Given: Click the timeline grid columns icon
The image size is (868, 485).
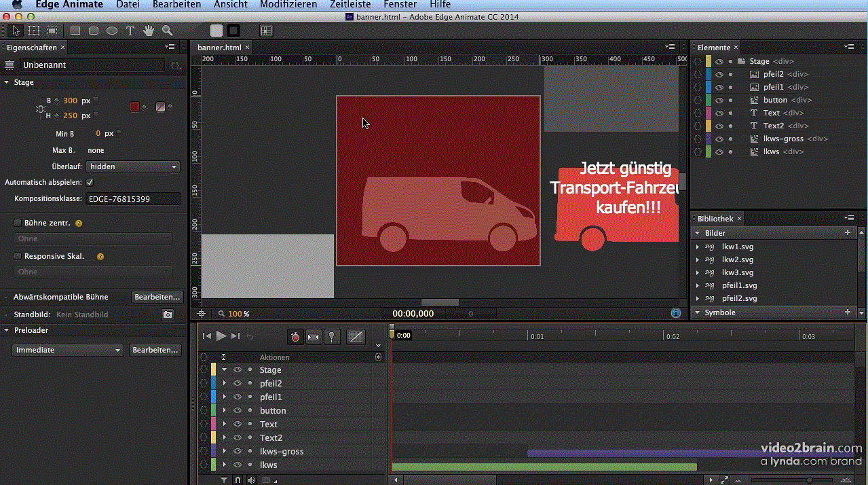Looking at the screenshot, I should click(x=266, y=480).
